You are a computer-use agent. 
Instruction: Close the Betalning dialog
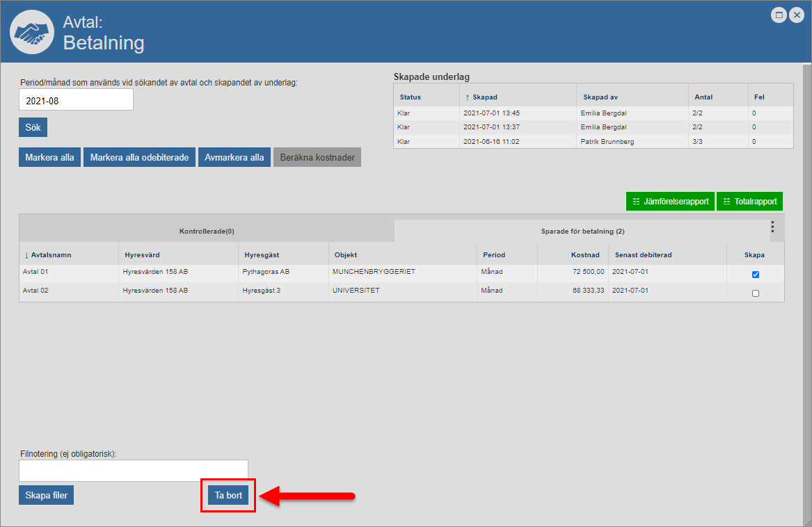[797, 15]
